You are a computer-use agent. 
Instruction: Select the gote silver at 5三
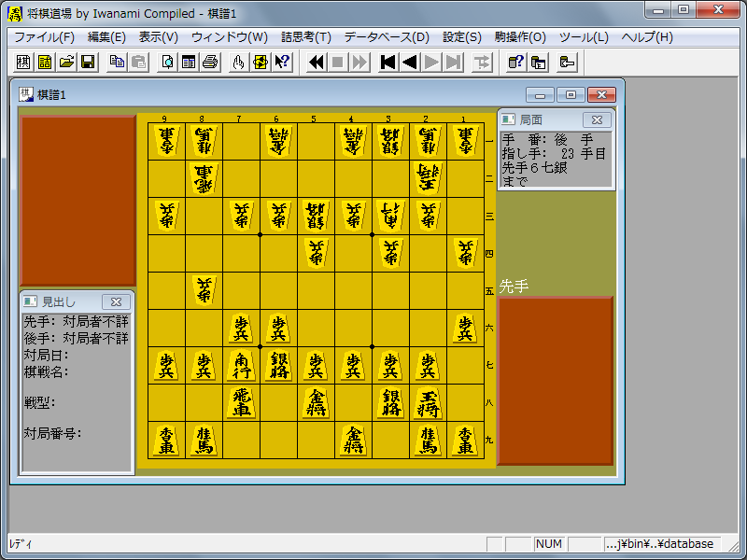(x=316, y=216)
